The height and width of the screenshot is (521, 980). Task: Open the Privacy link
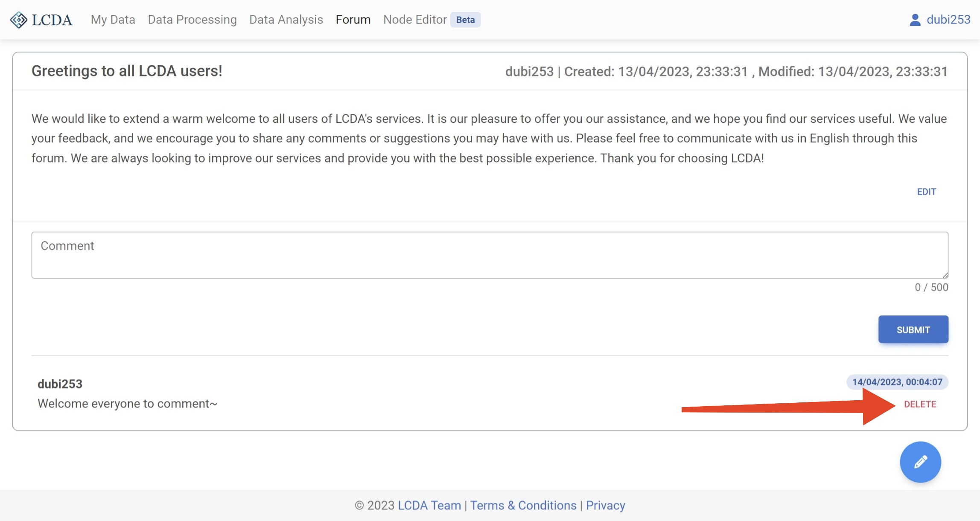click(605, 505)
